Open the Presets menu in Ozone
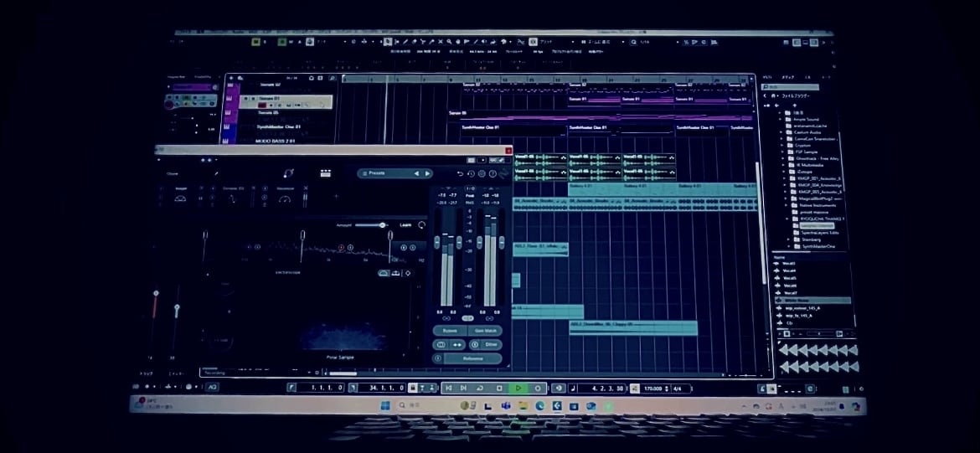This screenshot has height=453, width=980. pyautogui.click(x=378, y=173)
